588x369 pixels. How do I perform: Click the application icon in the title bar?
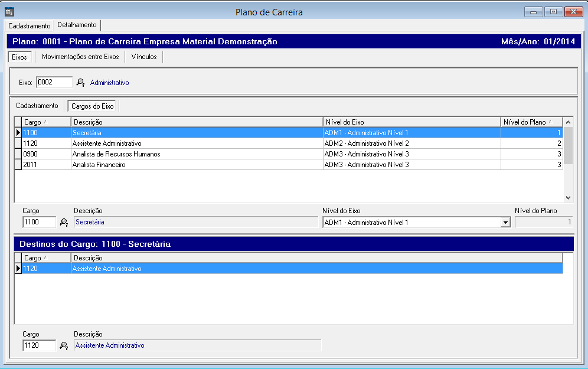(9, 12)
